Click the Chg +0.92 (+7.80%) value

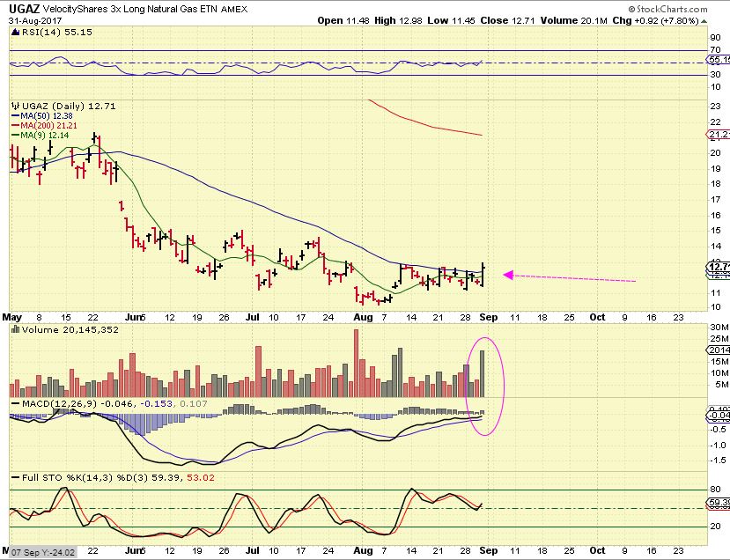(655, 20)
